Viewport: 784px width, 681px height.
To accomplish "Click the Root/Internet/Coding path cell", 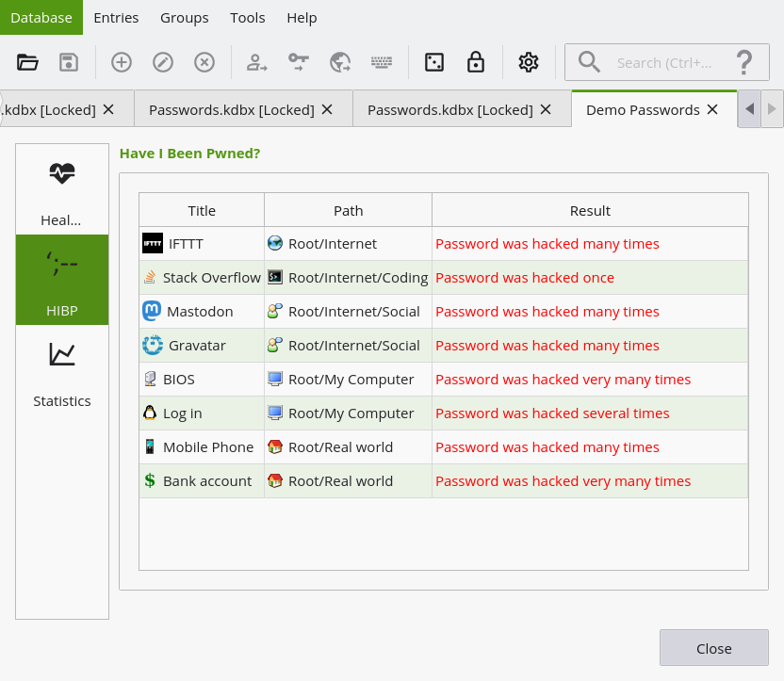I will coord(348,277).
